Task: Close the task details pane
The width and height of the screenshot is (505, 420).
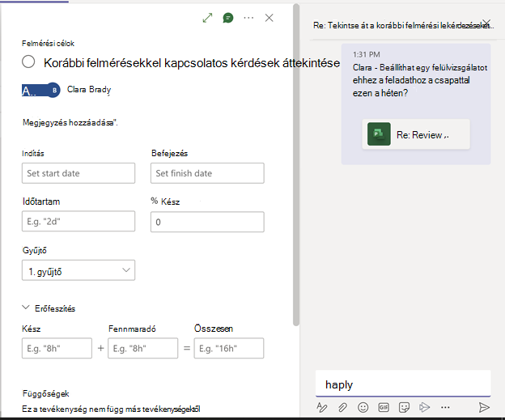Action: pos(269,18)
